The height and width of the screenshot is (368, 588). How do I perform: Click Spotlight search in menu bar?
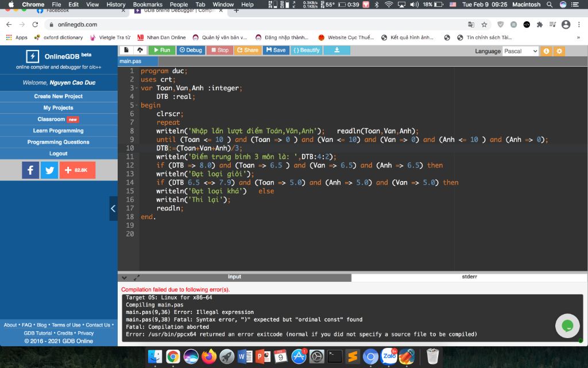coord(550,5)
